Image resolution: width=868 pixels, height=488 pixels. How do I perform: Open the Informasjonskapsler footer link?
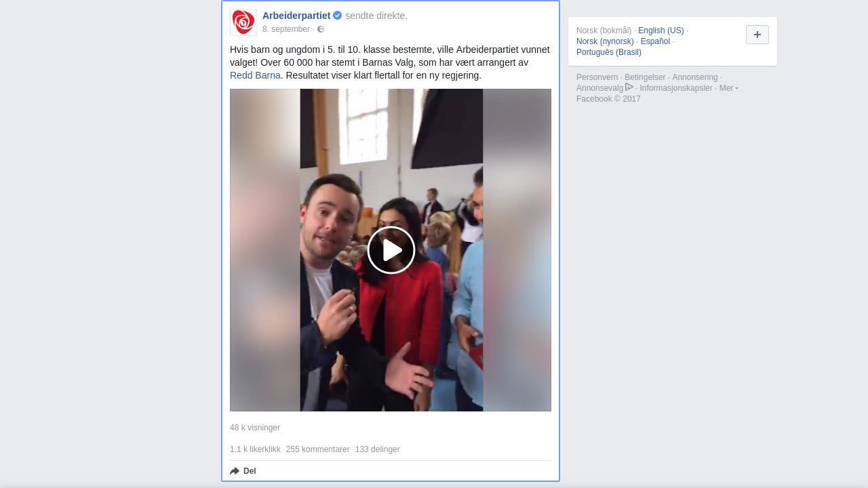[676, 88]
